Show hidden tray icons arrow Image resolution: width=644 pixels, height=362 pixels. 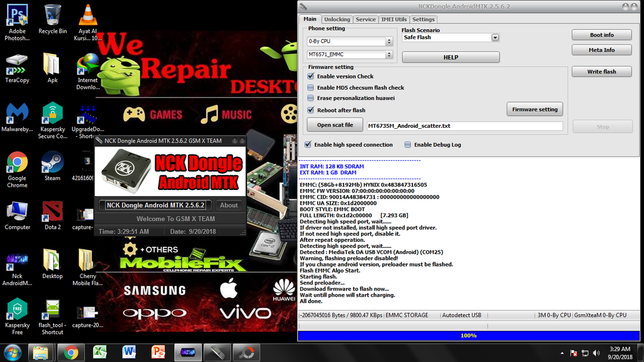click(x=561, y=353)
